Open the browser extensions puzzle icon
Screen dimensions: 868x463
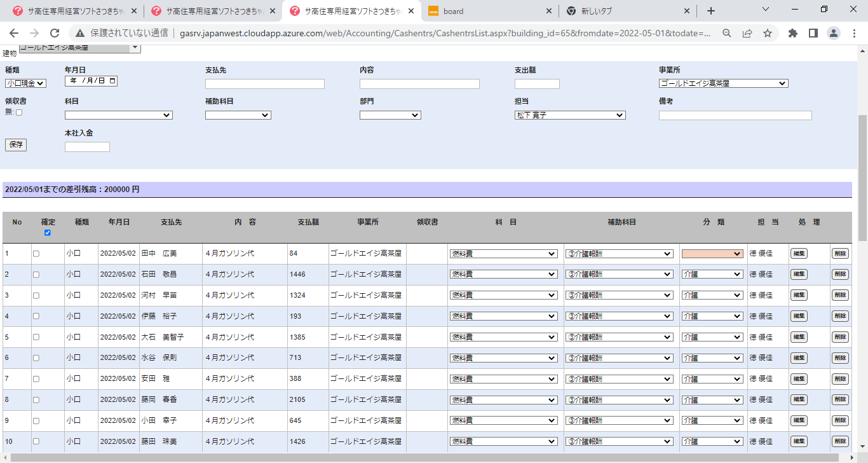point(792,33)
